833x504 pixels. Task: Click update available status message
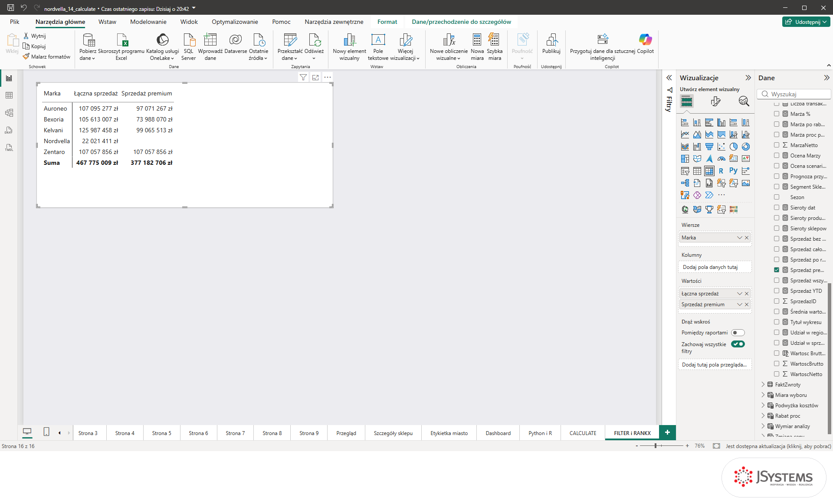pyautogui.click(x=778, y=446)
